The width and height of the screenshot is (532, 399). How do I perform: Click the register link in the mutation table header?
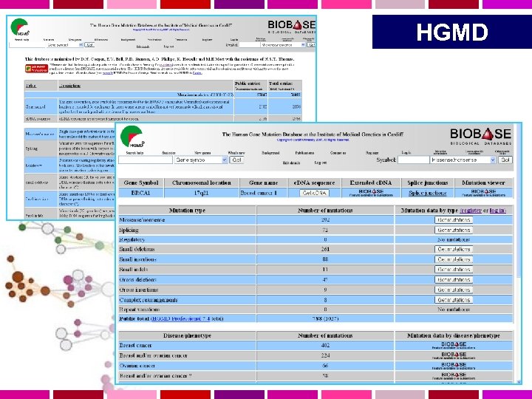pyautogui.click(x=471, y=211)
